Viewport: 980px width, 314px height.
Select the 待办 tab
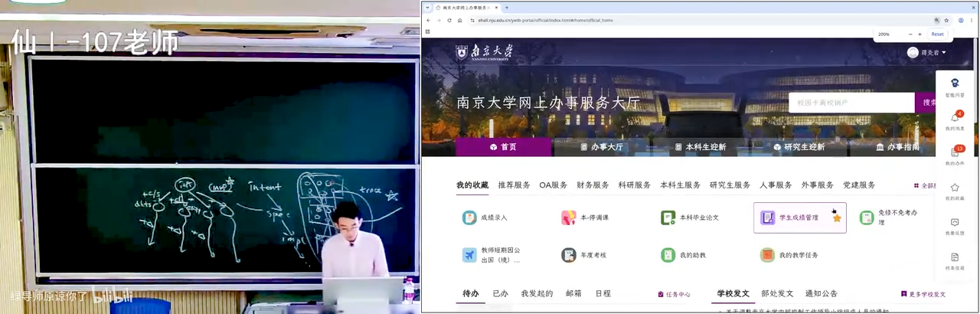tap(470, 294)
